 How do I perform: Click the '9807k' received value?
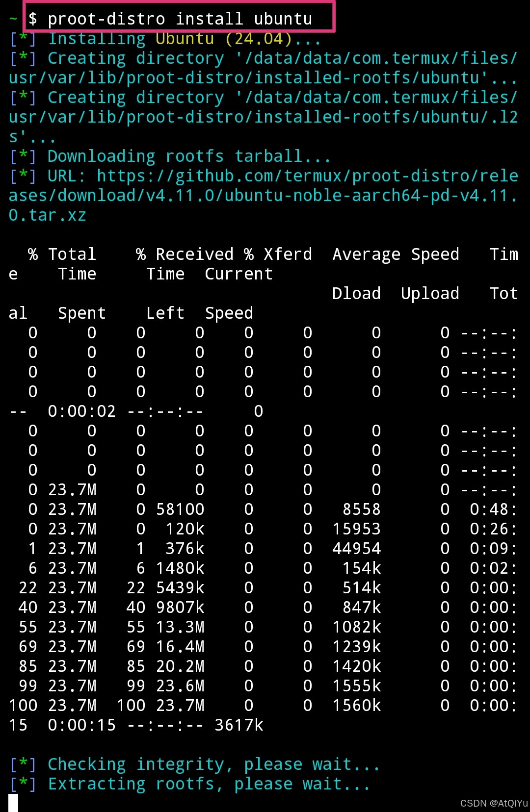click(180, 607)
